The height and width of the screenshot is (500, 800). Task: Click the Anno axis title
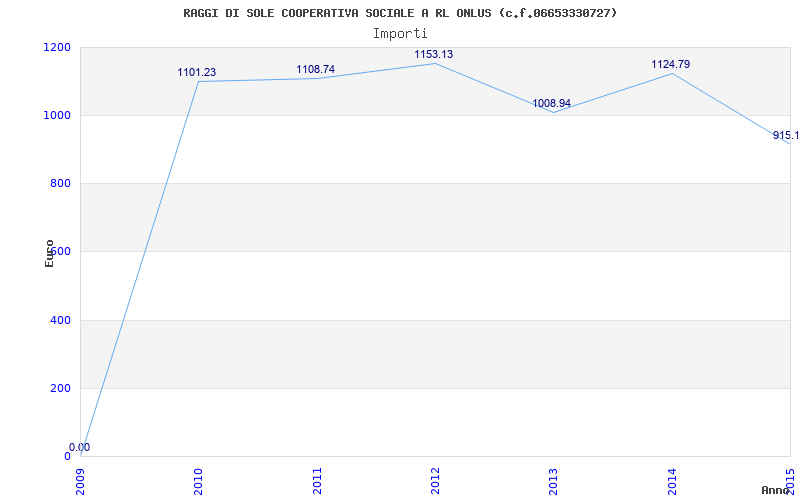pyautogui.click(x=776, y=490)
